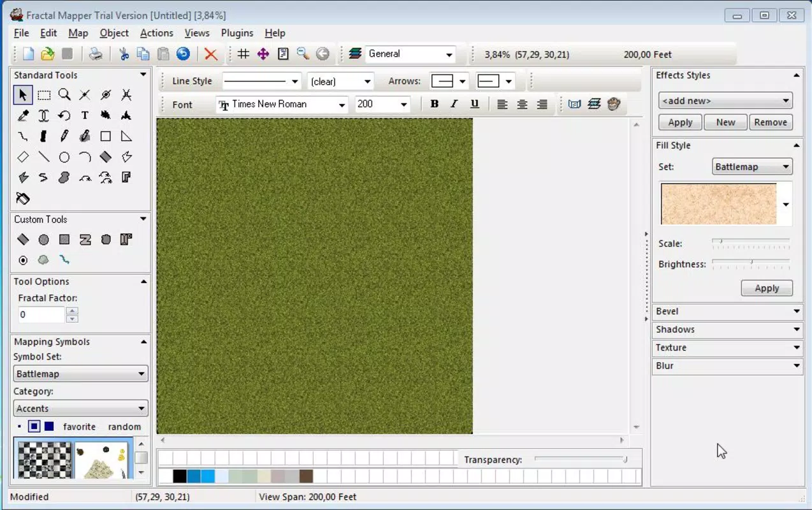Click the New document icon
This screenshot has width=812, height=510.
28,54
